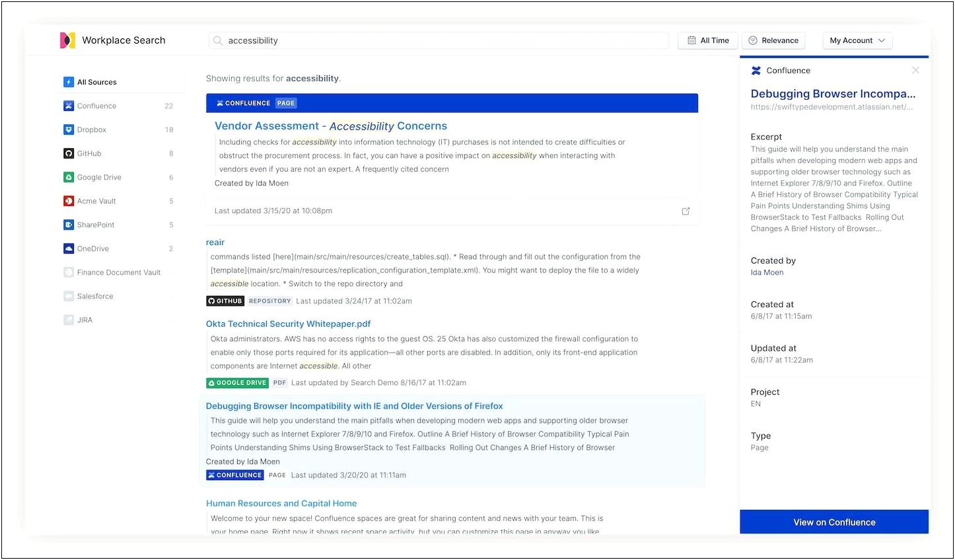Click the View on Confluence button
955x560 pixels.
tap(834, 522)
